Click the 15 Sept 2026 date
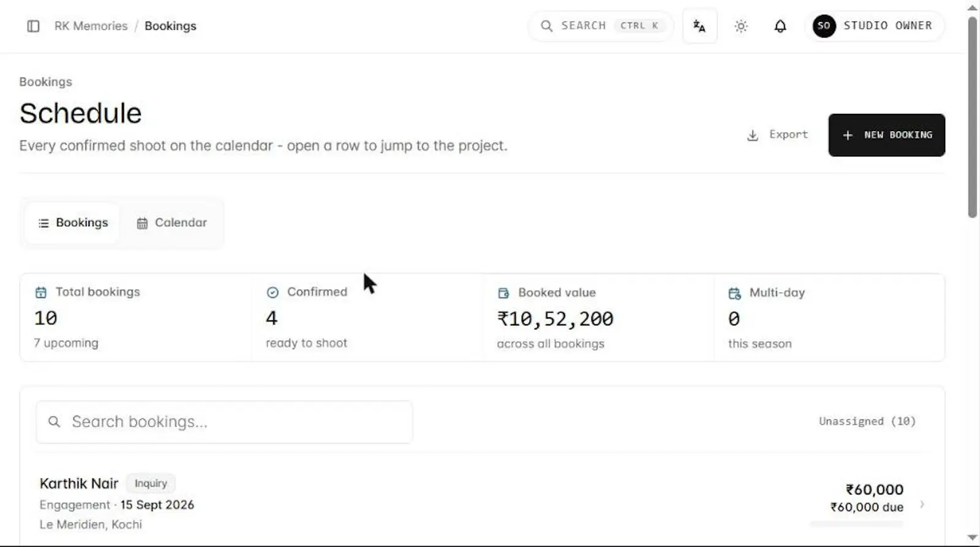This screenshot has height=547, width=980. click(x=157, y=505)
